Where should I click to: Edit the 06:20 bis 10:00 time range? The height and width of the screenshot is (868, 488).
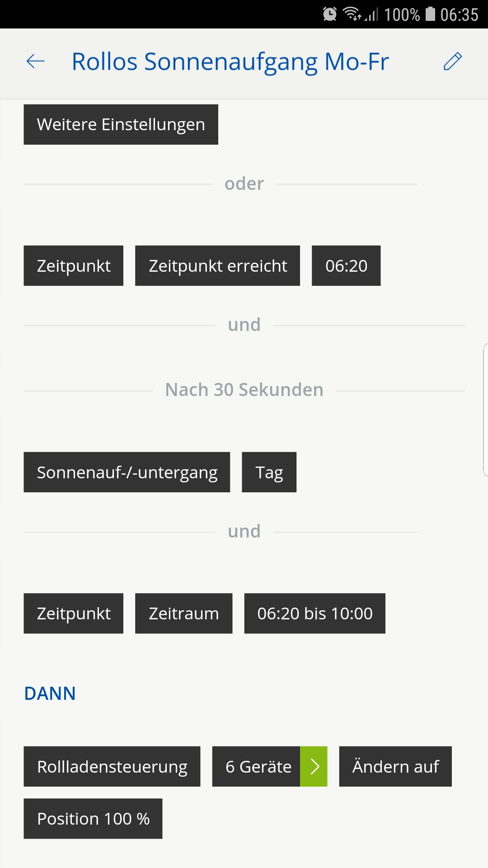(314, 613)
